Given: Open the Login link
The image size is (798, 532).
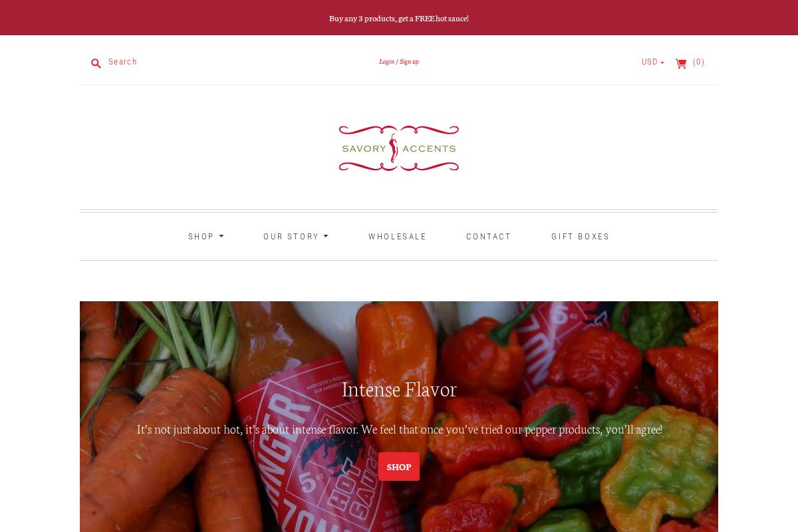Looking at the screenshot, I should pyautogui.click(x=386, y=62).
